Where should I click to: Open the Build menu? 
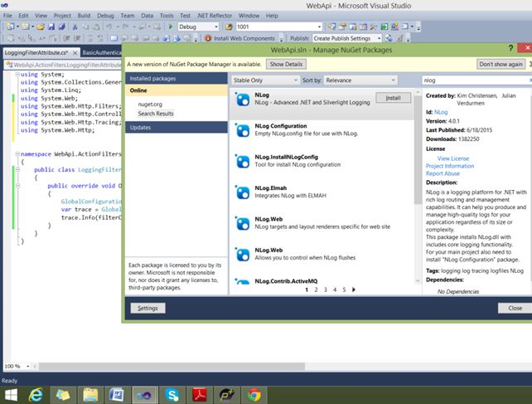[x=84, y=16]
